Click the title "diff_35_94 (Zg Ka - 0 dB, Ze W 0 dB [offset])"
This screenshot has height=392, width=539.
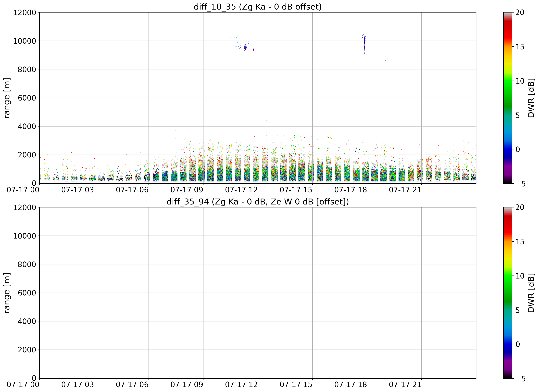click(x=258, y=202)
